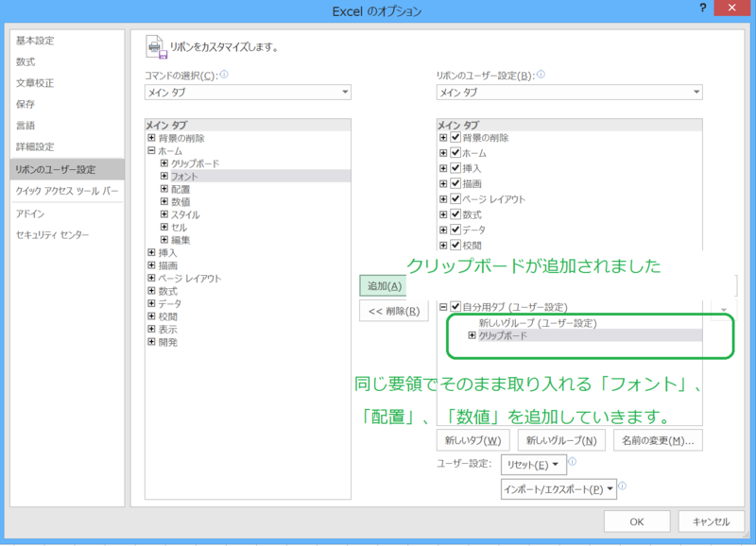Click 新しいタブ(W) button
The height and width of the screenshot is (546, 756).
point(473,440)
